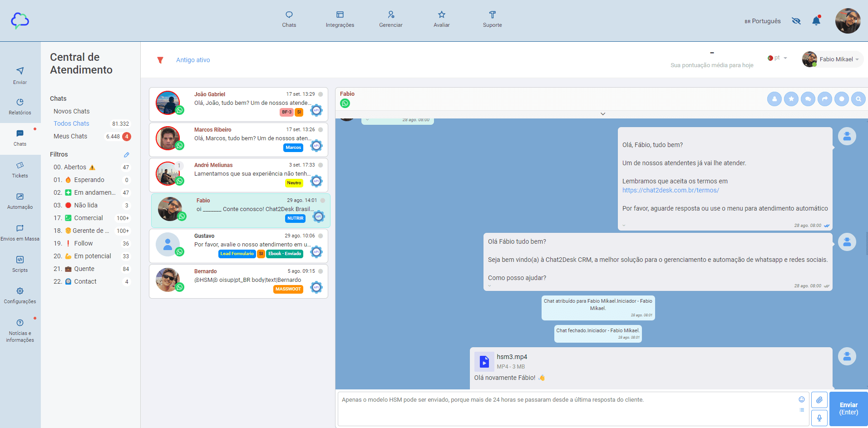
Task: Open the chat2desk.com.br/termos link
Action: coord(671,190)
